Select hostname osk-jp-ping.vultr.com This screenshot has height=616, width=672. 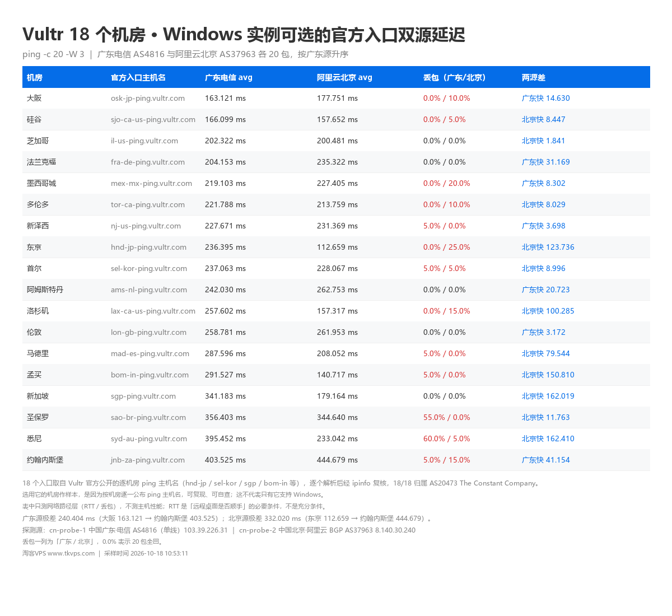pyautogui.click(x=148, y=98)
